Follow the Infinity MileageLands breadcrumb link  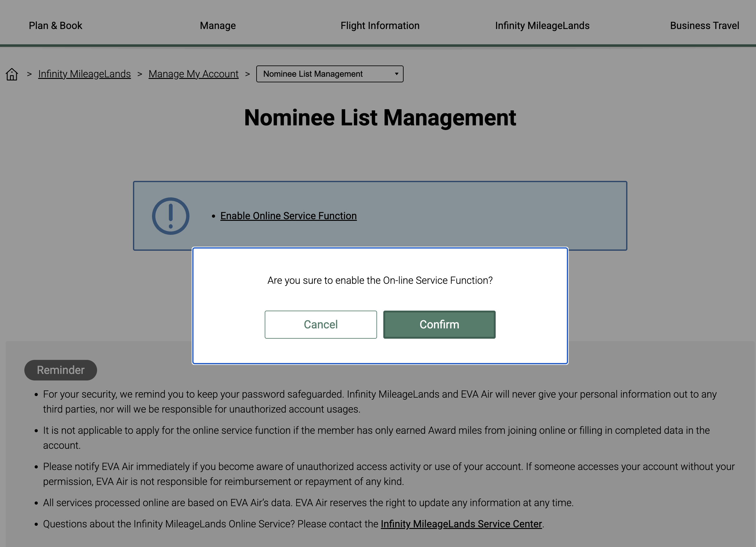pyautogui.click(x=84, y=74)
